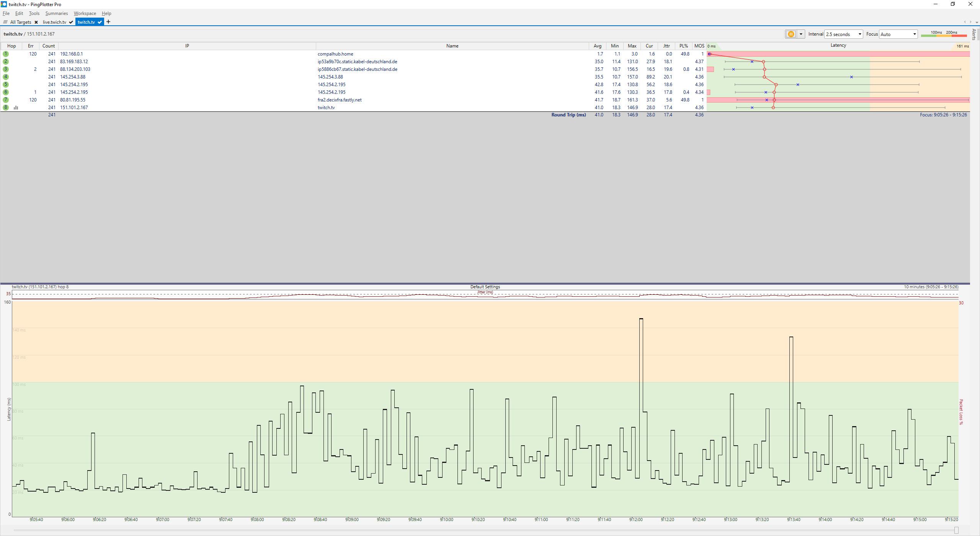Click the tab list dropdown arrow

point(977,22)
